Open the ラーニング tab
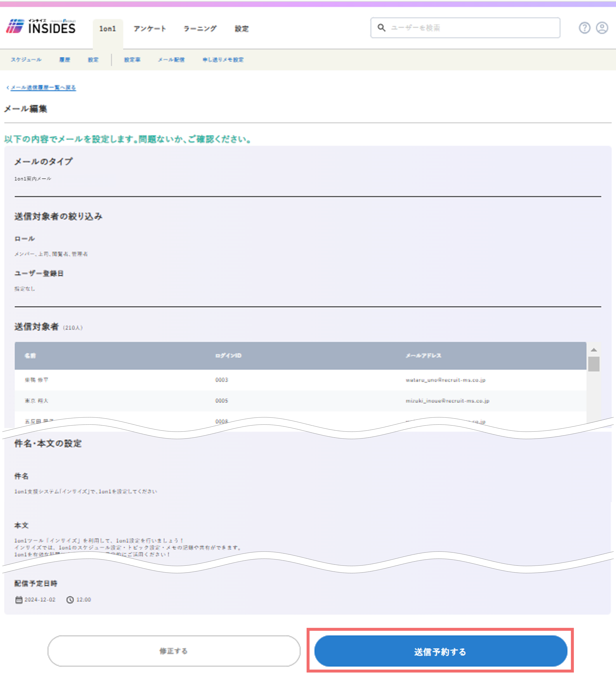This screenshot has width=616, height=677. (200, 29)
